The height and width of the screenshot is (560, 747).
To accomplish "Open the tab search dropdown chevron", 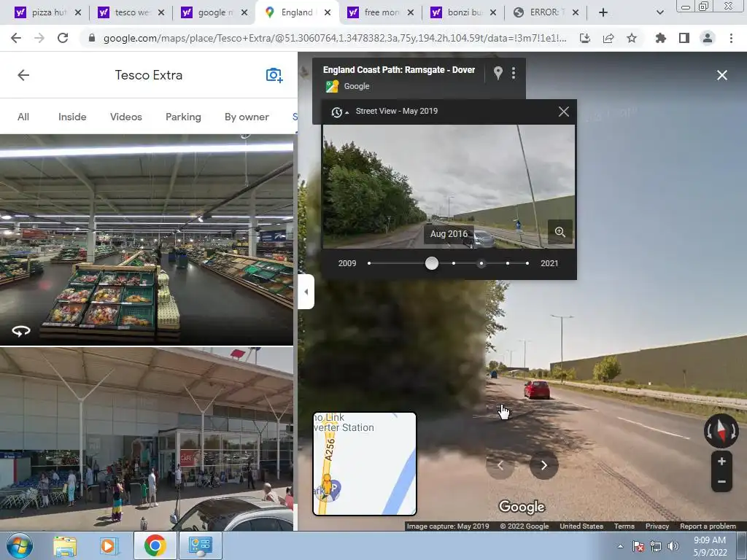I will coord(659,12).
